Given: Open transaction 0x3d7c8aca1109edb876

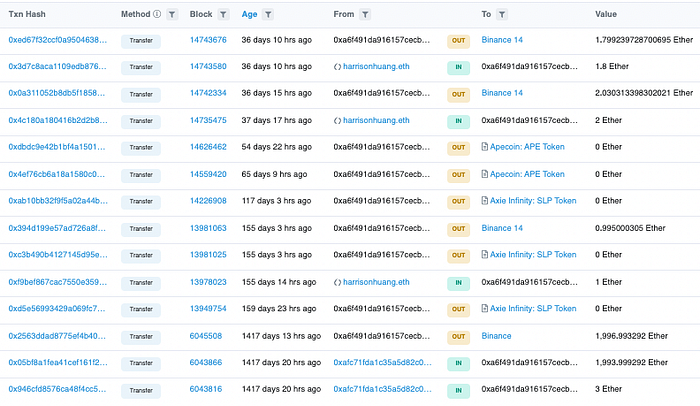Looking at the screenshot, I should [x=58, y=66].
